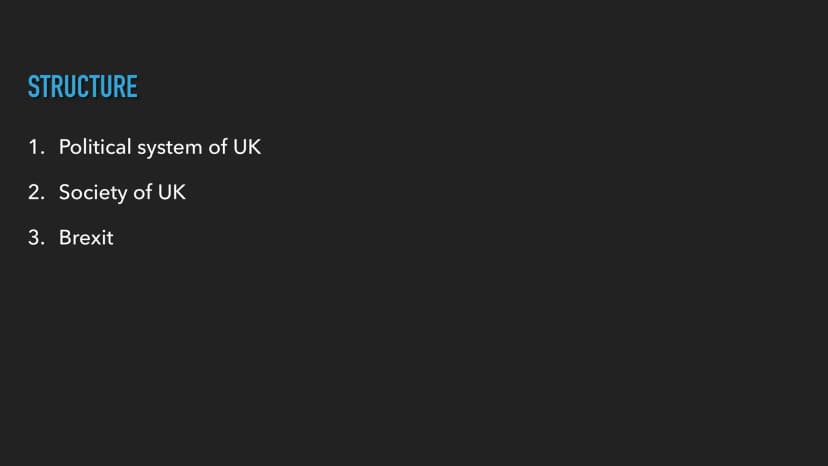Click the word Society in item two

pos(93,193)
